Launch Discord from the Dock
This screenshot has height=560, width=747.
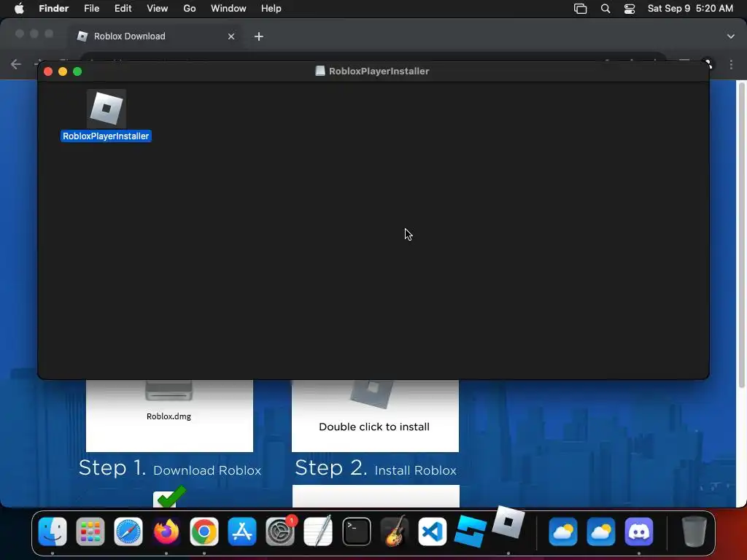639,532
